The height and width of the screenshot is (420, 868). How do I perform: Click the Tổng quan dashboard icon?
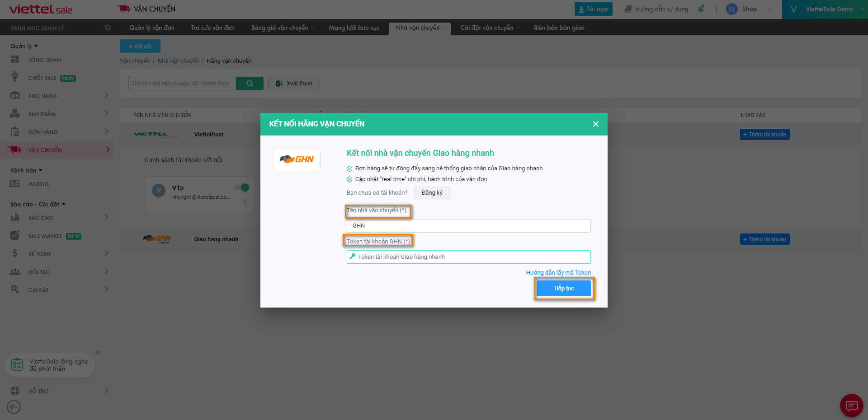(x=15, y=59)
